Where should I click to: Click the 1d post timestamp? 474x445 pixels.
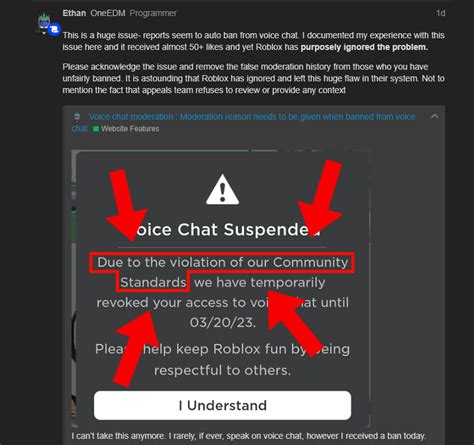[440, 13]
